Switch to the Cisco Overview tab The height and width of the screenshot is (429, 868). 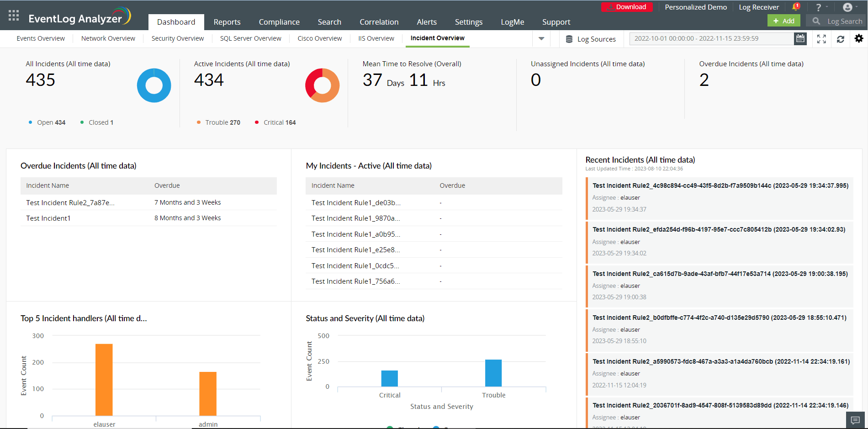319,38
